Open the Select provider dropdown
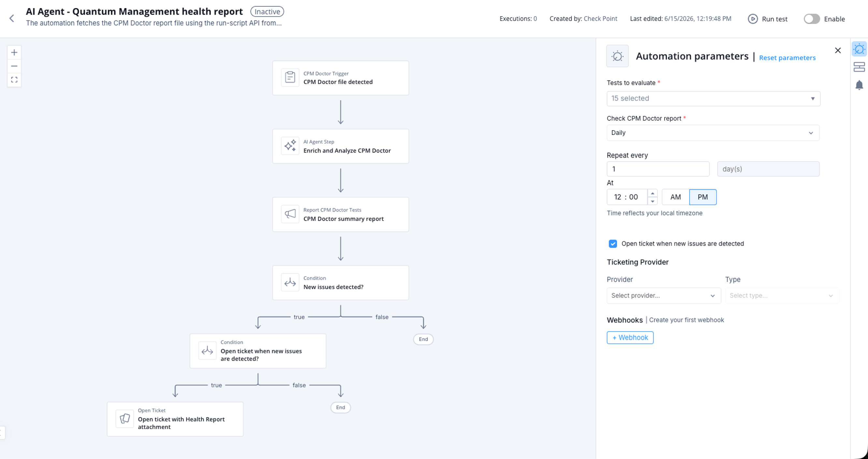 point(664,295)
